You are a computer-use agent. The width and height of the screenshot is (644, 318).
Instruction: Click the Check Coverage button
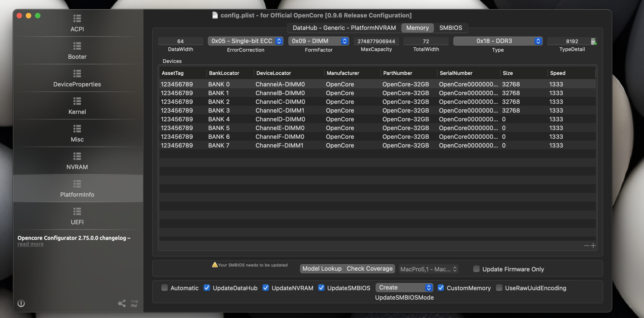click(x=370, y=269)
